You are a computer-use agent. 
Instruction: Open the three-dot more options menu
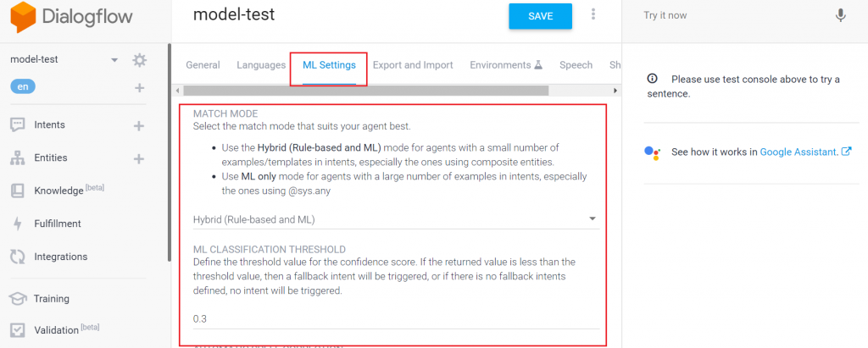[593, 15]
